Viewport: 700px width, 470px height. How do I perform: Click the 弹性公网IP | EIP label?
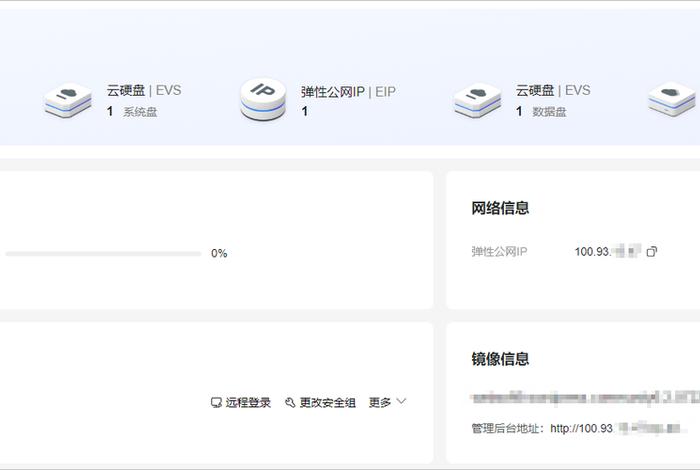pyautogui.click(x=348, y=92)
